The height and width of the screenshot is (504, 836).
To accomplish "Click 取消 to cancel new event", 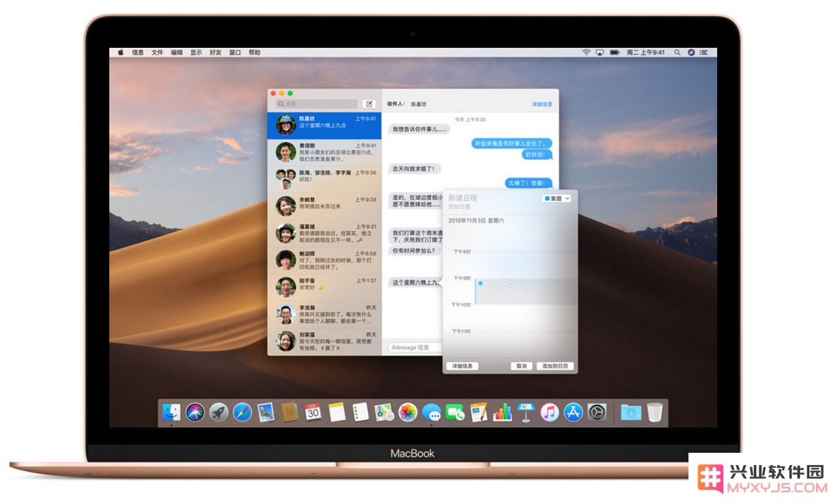I will point(522,366).
